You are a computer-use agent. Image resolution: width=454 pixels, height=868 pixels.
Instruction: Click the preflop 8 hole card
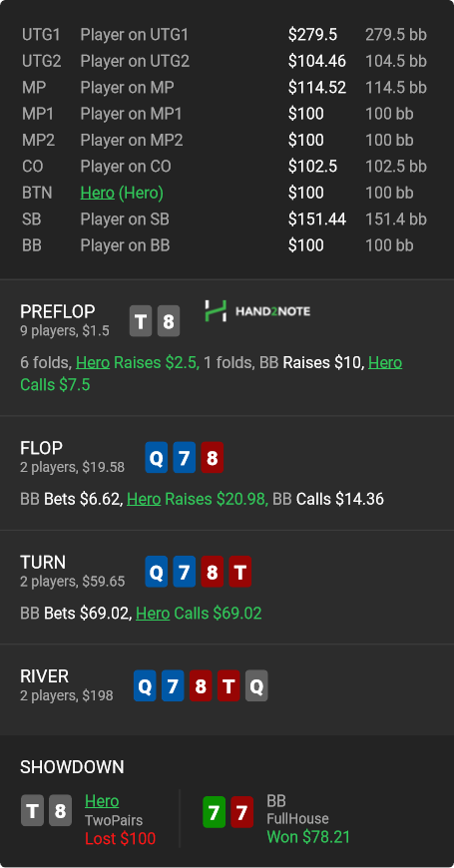click(x=169, y=321)
